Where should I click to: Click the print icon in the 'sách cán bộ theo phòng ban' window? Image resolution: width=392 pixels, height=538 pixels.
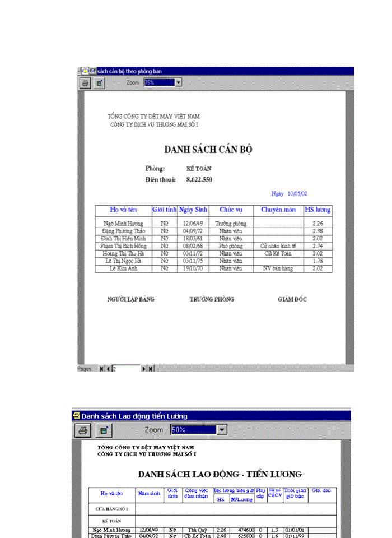point(85,83)
